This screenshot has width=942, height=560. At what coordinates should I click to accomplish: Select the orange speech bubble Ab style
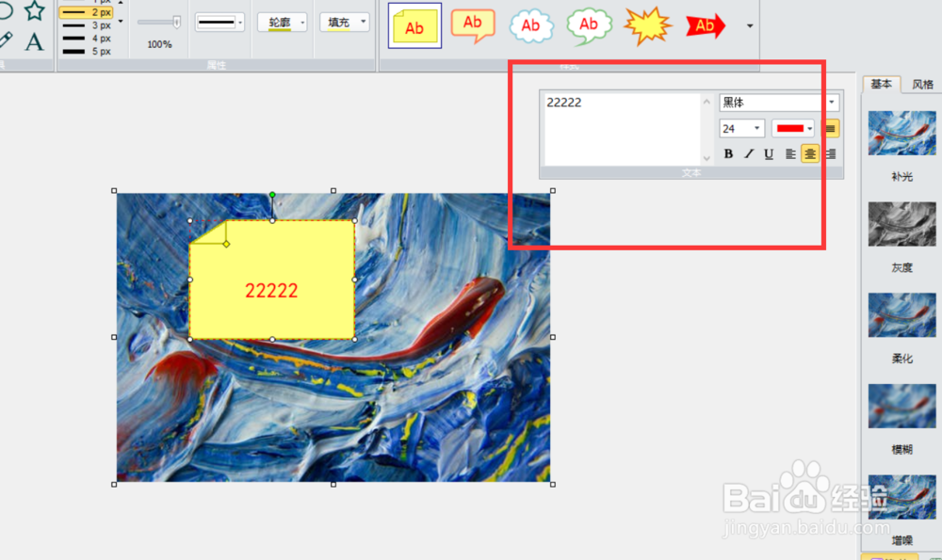[473, 25]
